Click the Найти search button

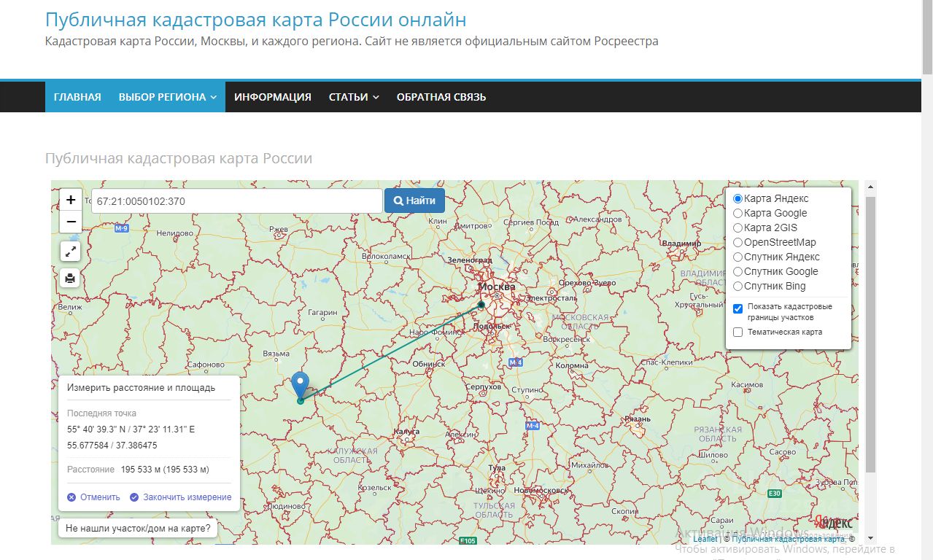pyautogui.click(x=414, y=201)
